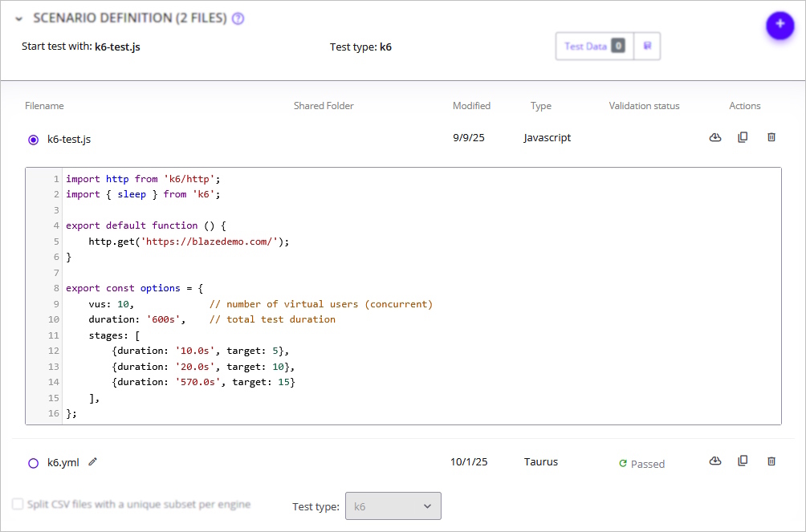Image resolution: width=806 pixels, height=532 pixels.
Task: Click the Test Data button
Action: pyautogui.click(x=594, y=47)
